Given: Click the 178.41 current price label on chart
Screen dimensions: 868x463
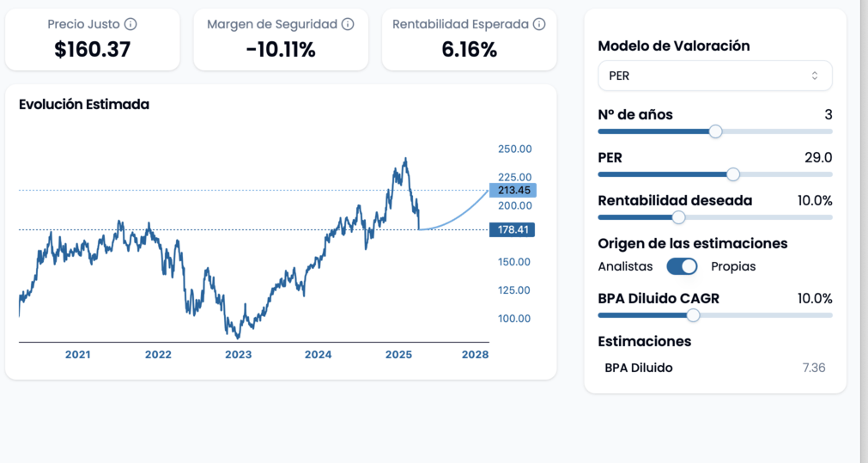Looking at the screenshot, I should [512, 229].
